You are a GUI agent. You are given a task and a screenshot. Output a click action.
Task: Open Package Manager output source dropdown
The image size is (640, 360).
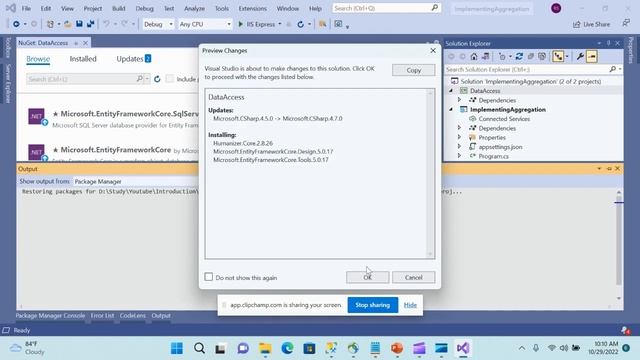[135, 181]
